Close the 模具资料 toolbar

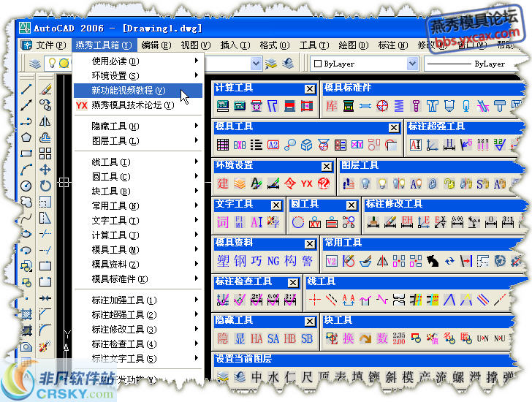(309, 244)
